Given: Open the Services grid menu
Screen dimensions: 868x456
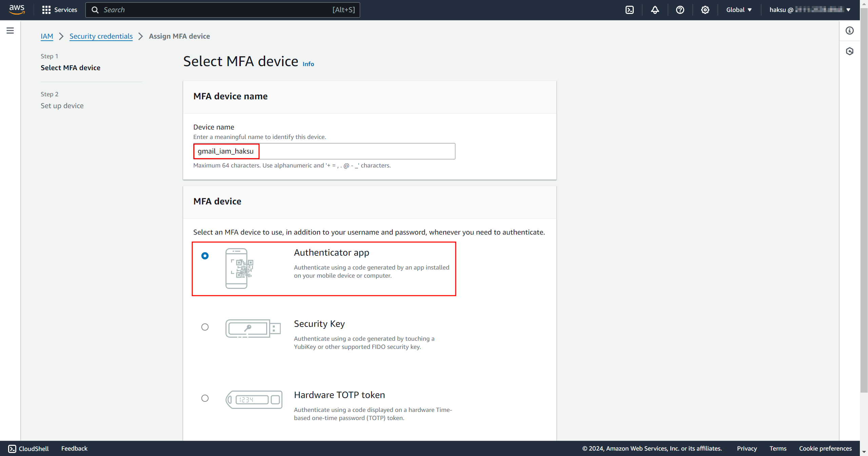Looking at the screenshot, I should [60, 10].
